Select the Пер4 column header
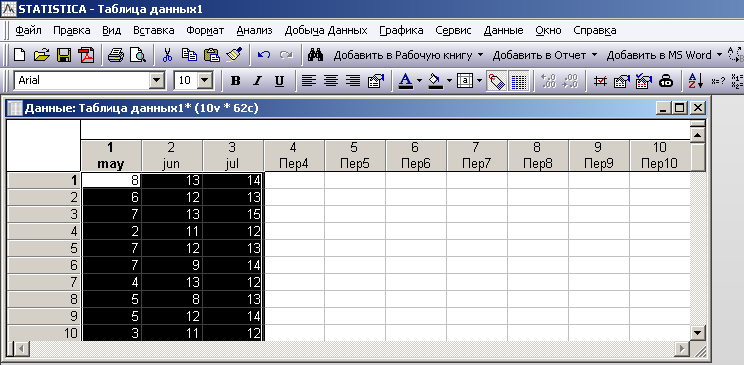The height and width of the screenshot is (365, 744). [x=294, y=156]
